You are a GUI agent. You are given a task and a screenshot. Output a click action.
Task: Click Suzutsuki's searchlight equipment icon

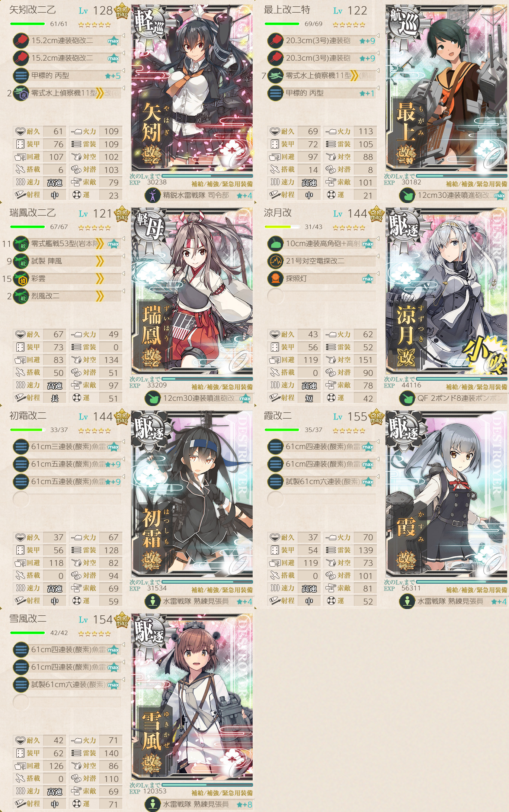tap(275, 278)
